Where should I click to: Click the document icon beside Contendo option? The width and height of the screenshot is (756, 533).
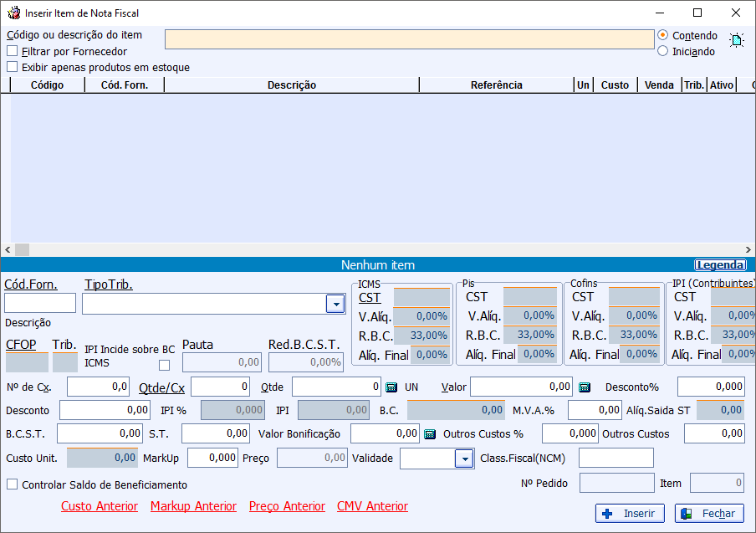[x=737, y=40]
